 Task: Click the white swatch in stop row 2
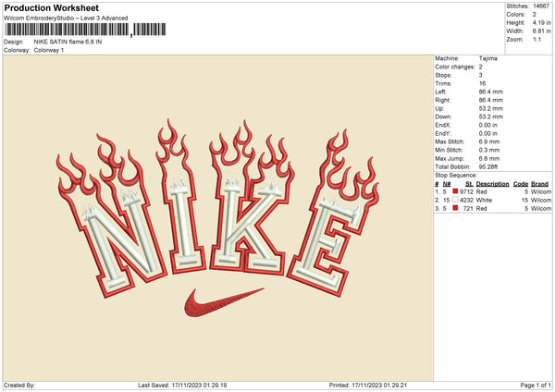455,200
